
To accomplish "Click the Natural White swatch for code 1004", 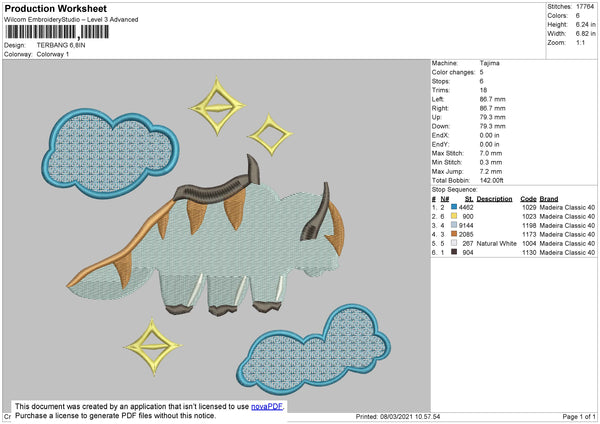I will tap(454, 243).
